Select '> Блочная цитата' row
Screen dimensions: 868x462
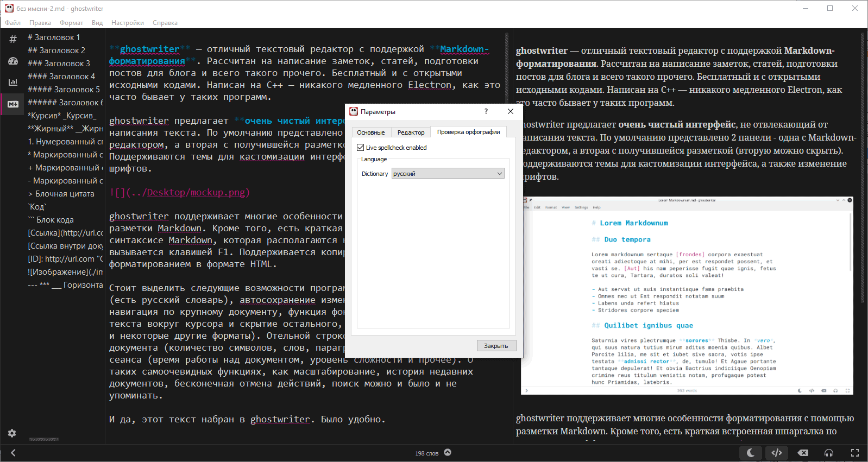pos(65,194)
